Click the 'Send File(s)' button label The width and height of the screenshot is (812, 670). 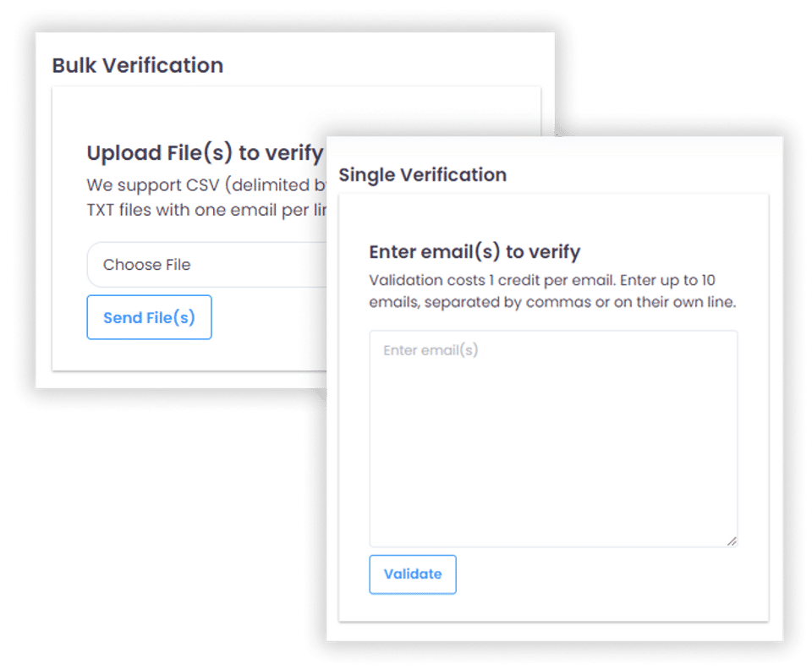pyautogui.click(x=149, y=318)
